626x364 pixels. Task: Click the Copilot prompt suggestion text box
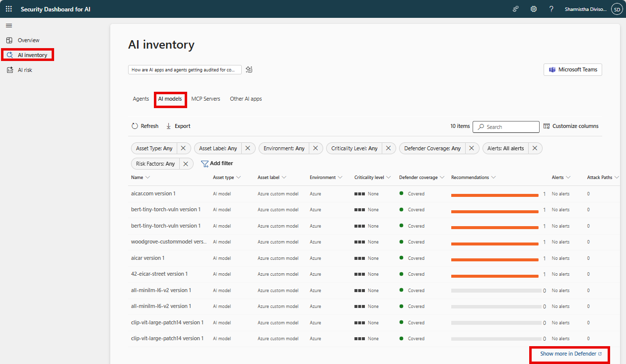click(185, 70)
